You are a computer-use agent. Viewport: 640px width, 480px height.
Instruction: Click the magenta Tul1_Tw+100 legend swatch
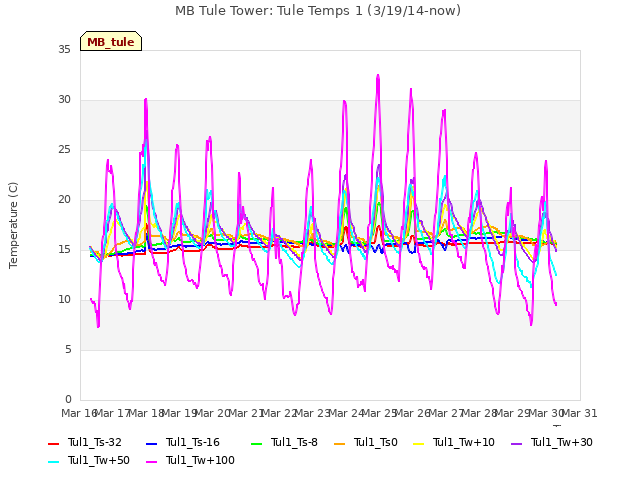(x=151, y=461)
